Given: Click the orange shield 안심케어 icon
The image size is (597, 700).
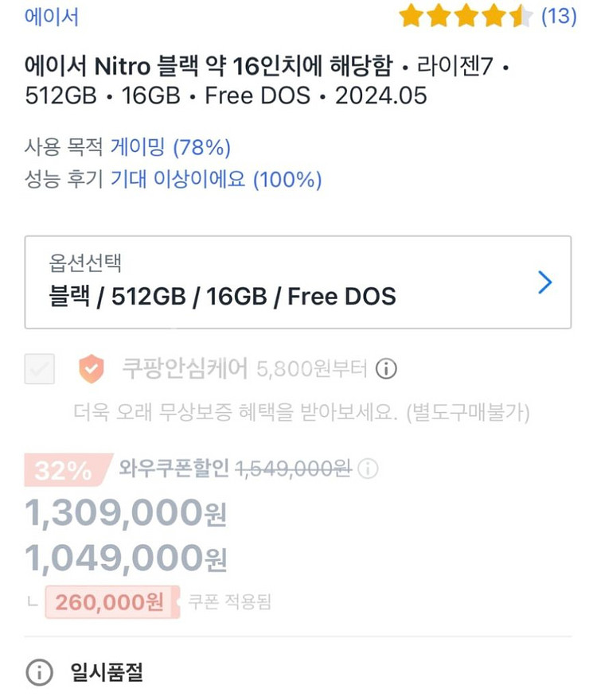Looking at the screenshot, I should [x=91, y=369].
